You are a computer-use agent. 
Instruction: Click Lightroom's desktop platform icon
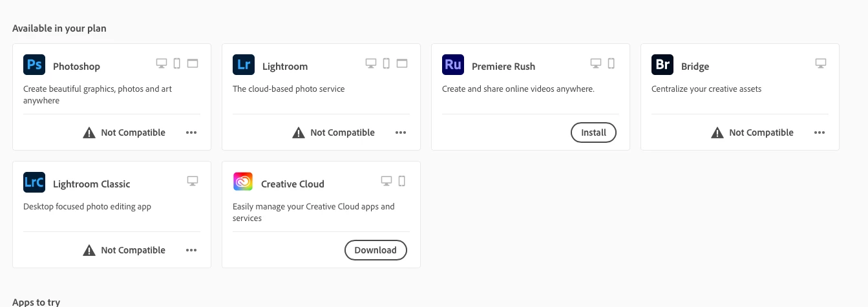click(371, 63)
